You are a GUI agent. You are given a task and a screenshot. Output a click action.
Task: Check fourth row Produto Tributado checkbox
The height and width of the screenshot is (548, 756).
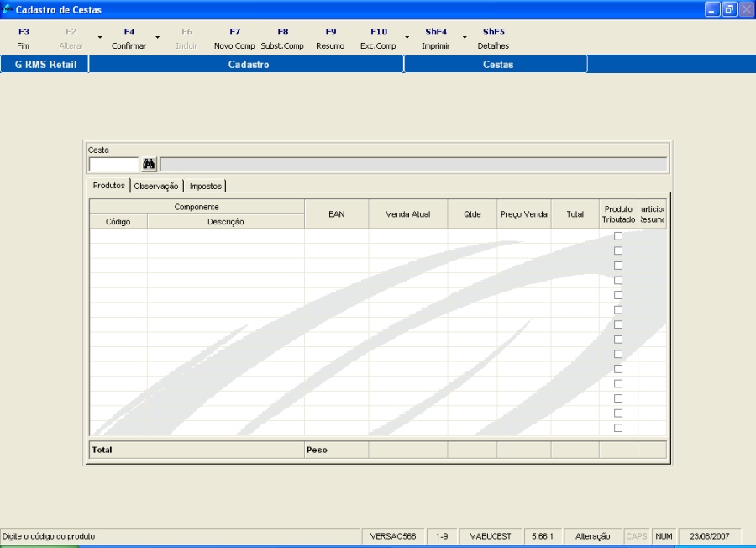click(618, 280)
